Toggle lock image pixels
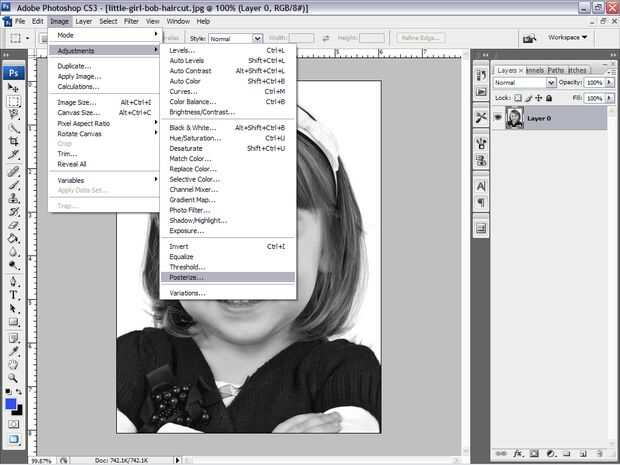The image size is (620, 465). (x=528, y=98)
